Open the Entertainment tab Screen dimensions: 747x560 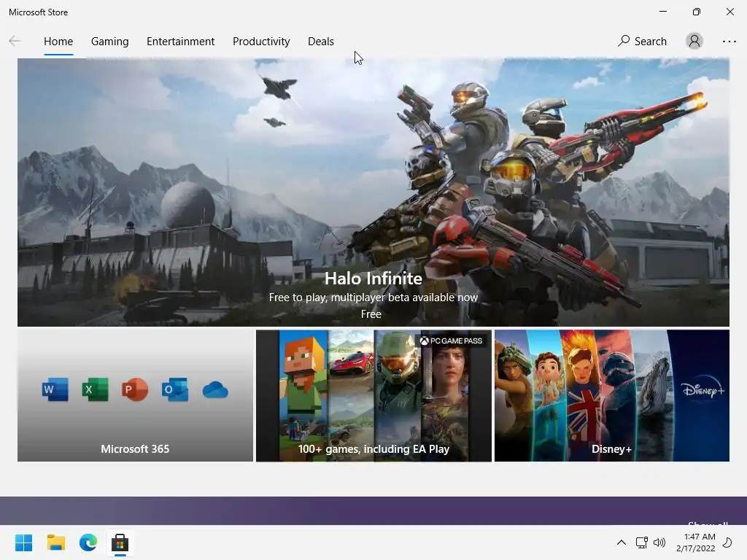pos(181,42)
